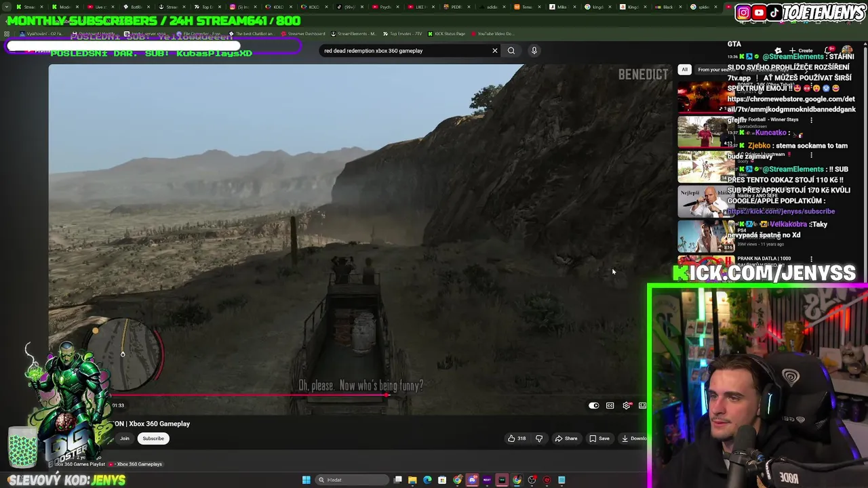Save the video to a playlist
868x488 pixels.
(x=599, y=439)
